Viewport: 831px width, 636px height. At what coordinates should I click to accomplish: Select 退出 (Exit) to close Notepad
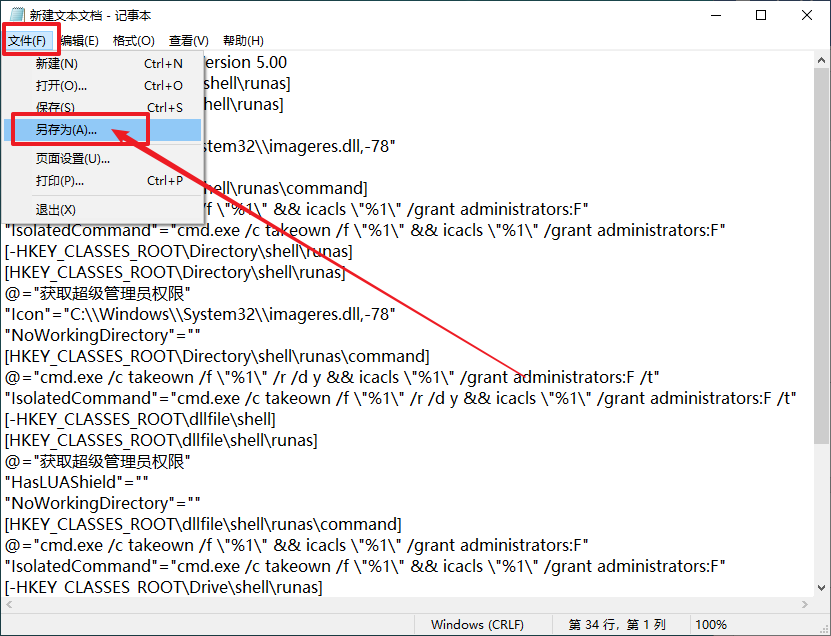55,209
